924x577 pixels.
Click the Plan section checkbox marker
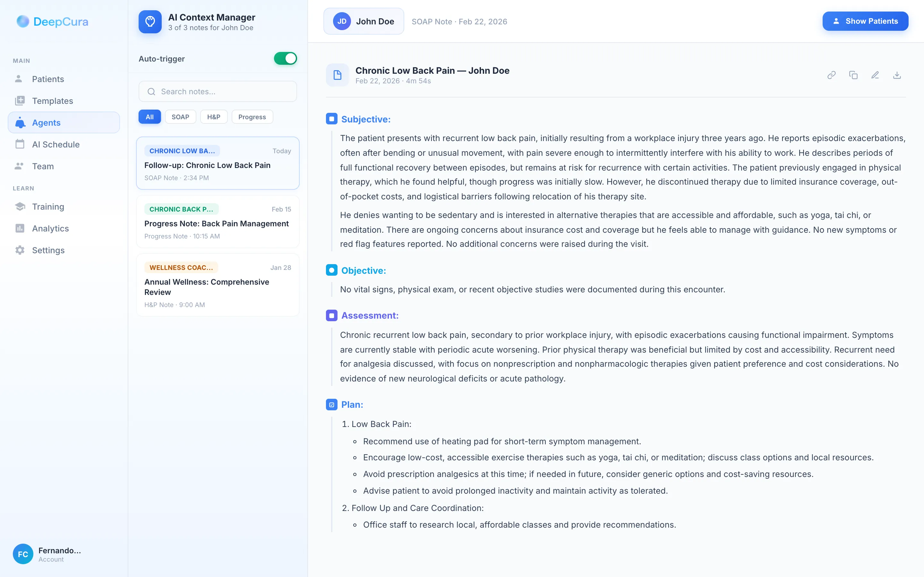pos(331,405)
